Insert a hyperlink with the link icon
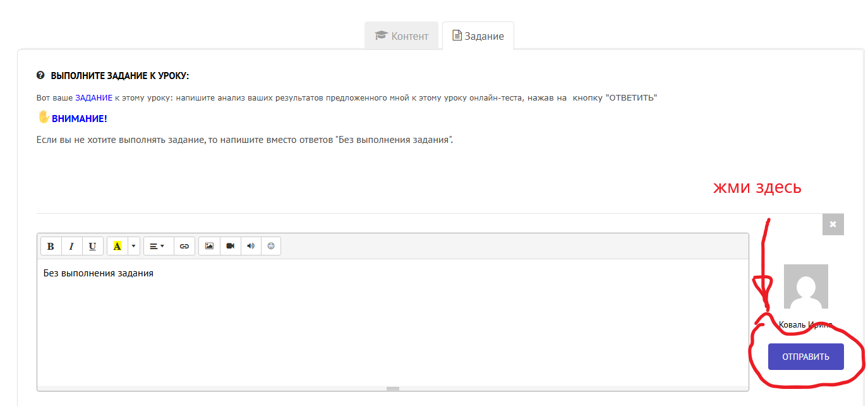 [x=184, y=247]
